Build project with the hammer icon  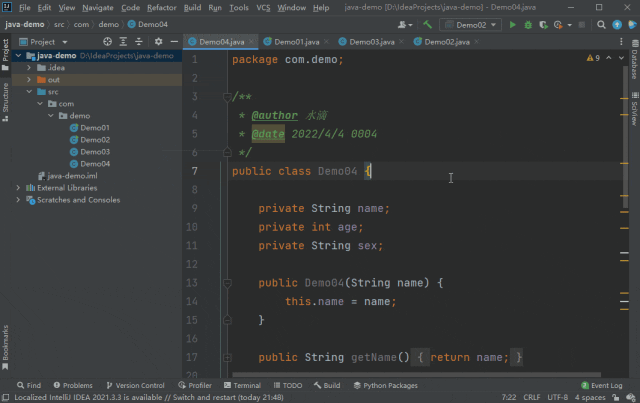click(x=428, y=24)
